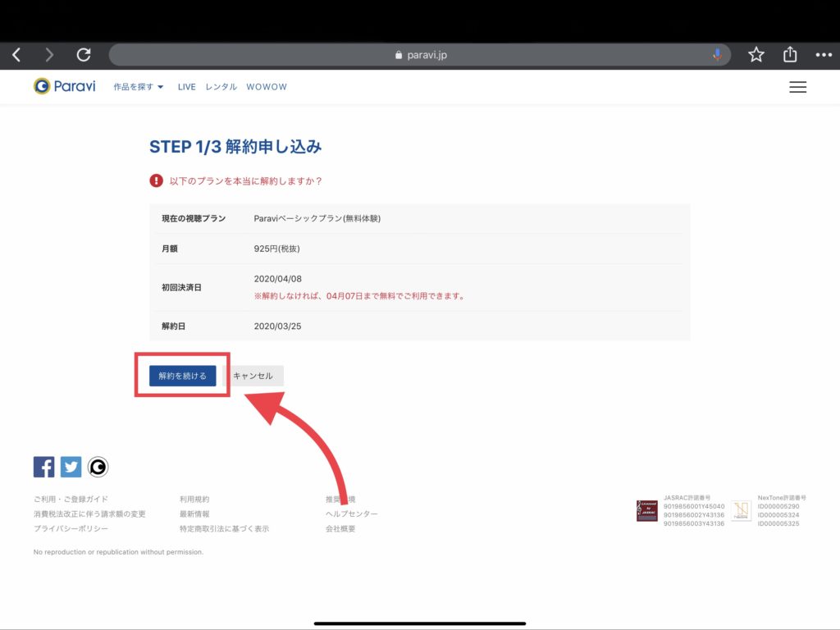Click the No reproduction copyright text
The width and height of the screenshot is (840, 630).
coord(118,552)
